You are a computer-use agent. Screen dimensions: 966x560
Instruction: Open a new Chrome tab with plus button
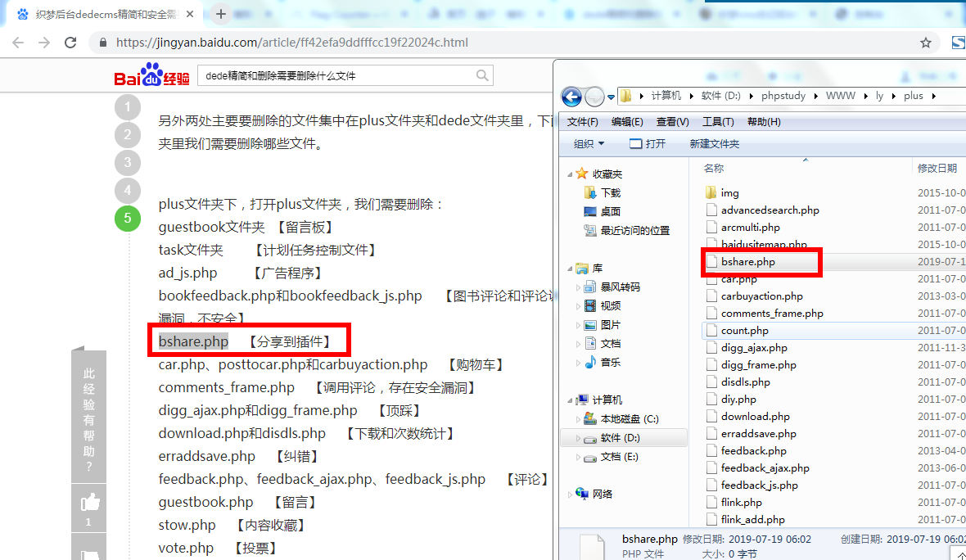pos(220,14)
